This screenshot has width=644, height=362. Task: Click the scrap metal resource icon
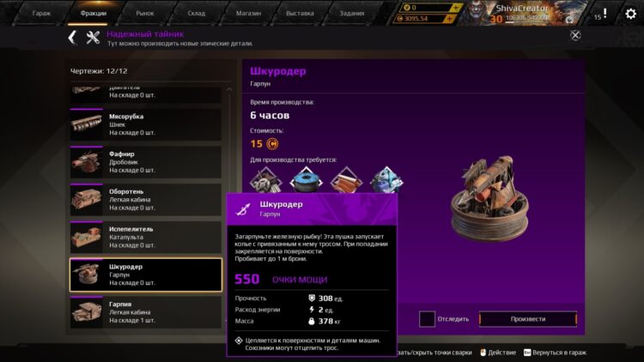click(265, 180)
